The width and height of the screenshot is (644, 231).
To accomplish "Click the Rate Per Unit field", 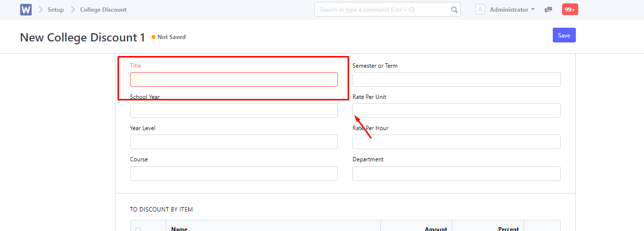I will point(456,111).
